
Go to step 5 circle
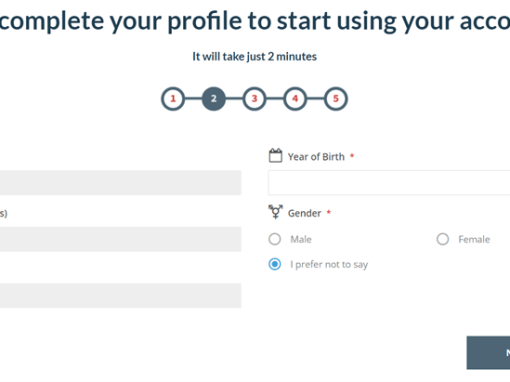click(x=336, y=99)
